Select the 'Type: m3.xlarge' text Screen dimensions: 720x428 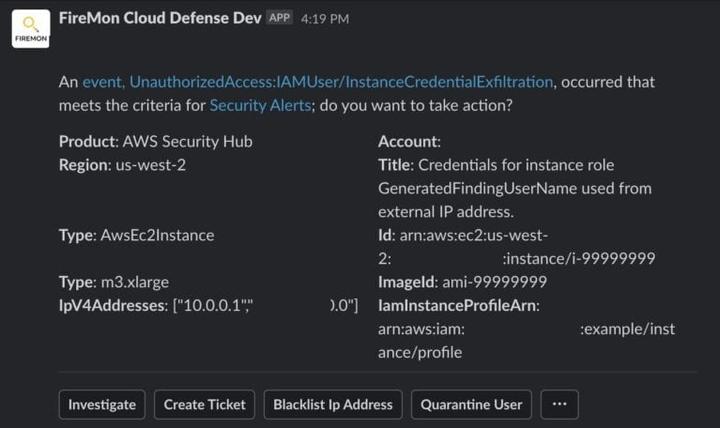(114, 282)
